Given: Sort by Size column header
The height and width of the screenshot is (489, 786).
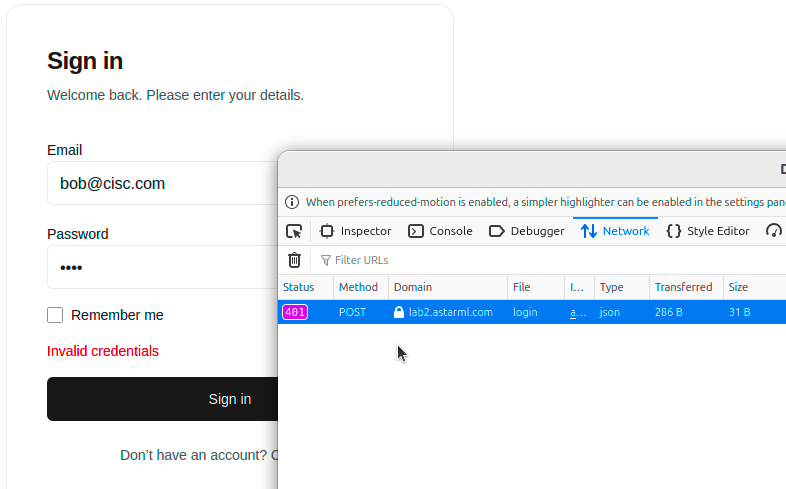Looking at the screenshot, I should pos(755,287).
